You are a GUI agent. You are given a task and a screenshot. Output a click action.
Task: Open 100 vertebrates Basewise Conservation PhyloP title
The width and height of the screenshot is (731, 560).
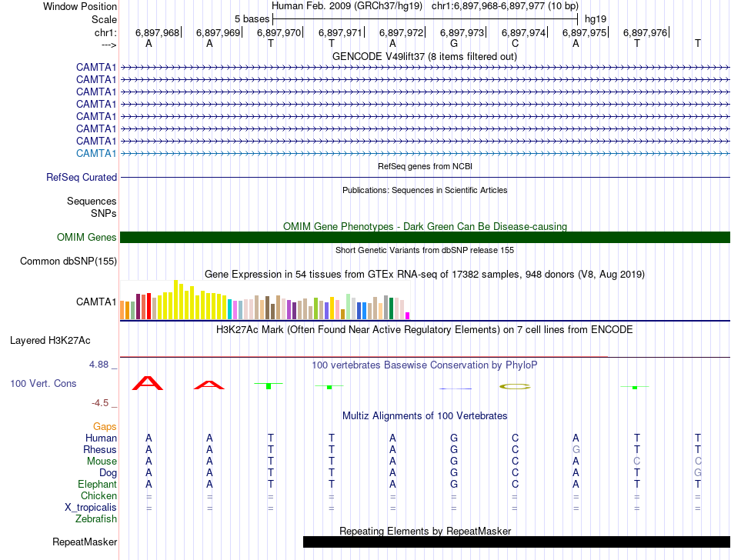(424, 365)
